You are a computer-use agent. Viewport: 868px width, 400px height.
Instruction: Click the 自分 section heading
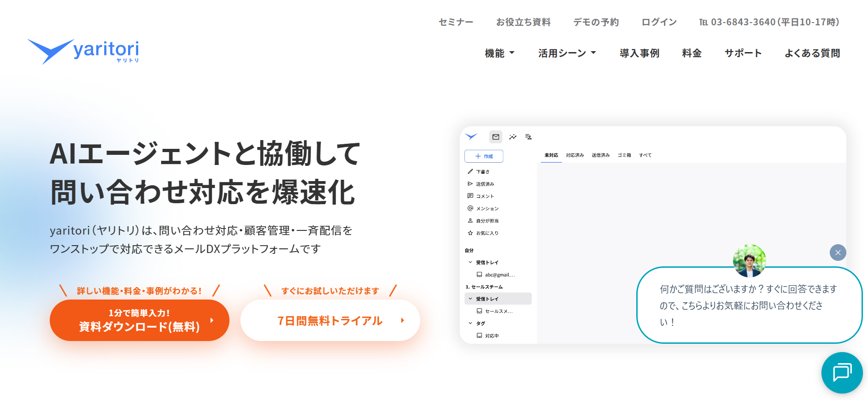point(469,250)
